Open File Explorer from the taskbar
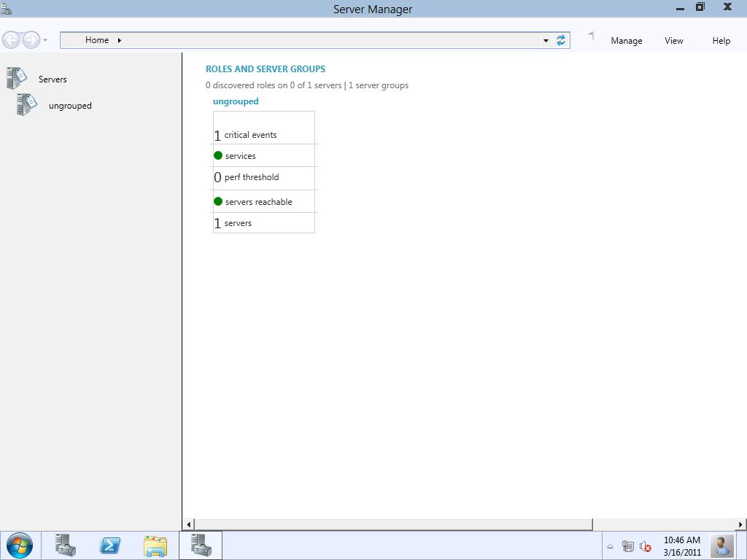Viewport: 747px width, 560px height. coord(155,545)
